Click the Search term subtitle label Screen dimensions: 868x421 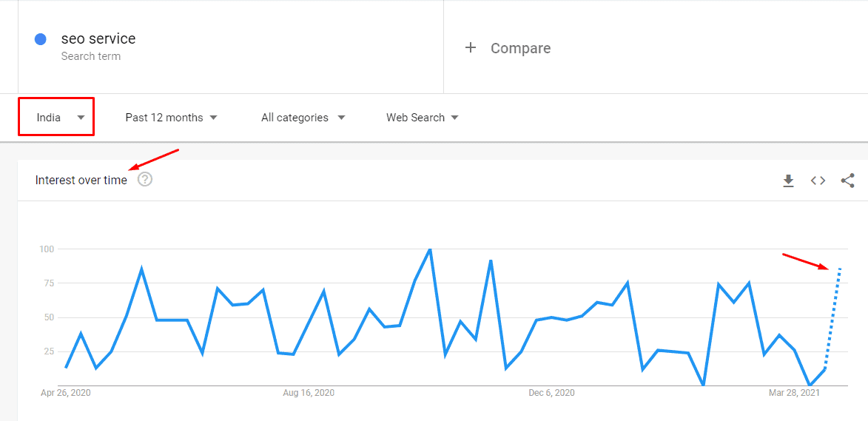click(91, 56)
